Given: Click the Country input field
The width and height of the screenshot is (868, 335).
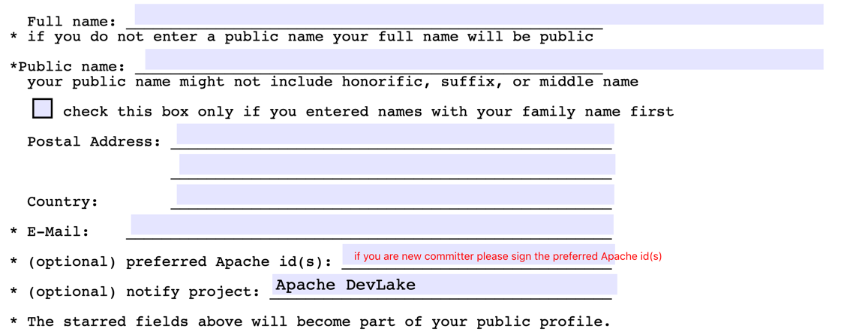Looking at the screenshot, I should (395, 195).
